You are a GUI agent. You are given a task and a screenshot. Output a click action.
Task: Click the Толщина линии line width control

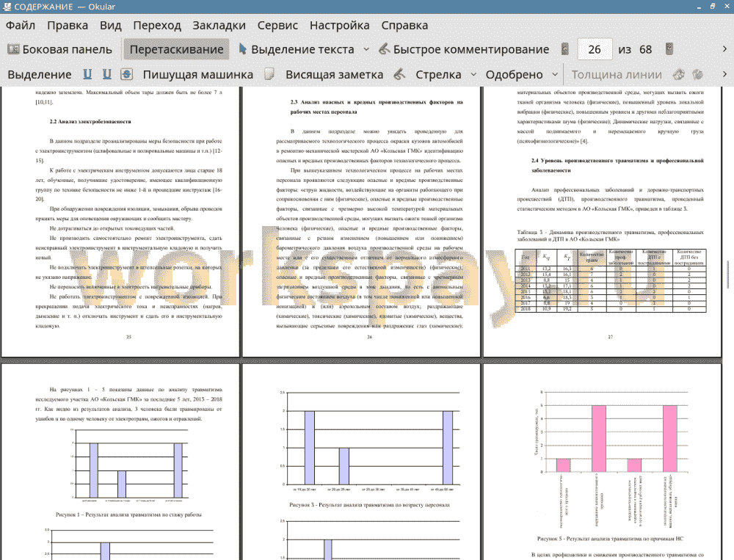point(617,74)
